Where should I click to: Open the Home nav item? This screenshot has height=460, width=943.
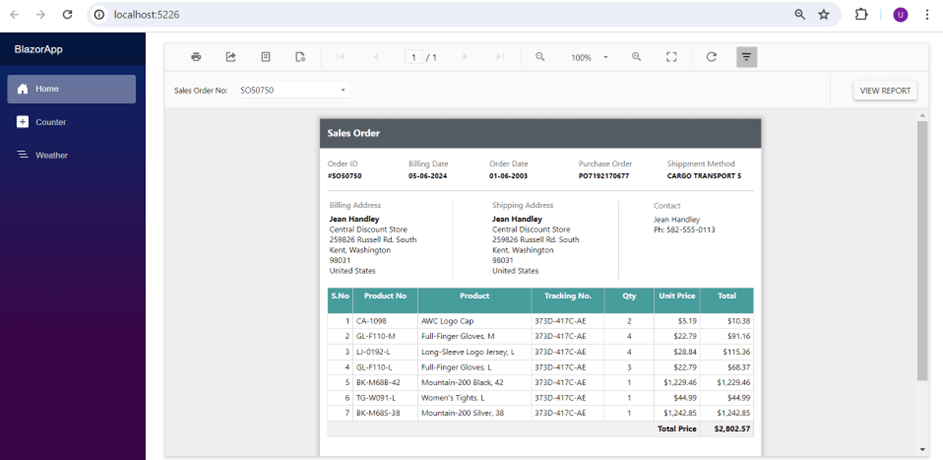(x=72, y=89)
